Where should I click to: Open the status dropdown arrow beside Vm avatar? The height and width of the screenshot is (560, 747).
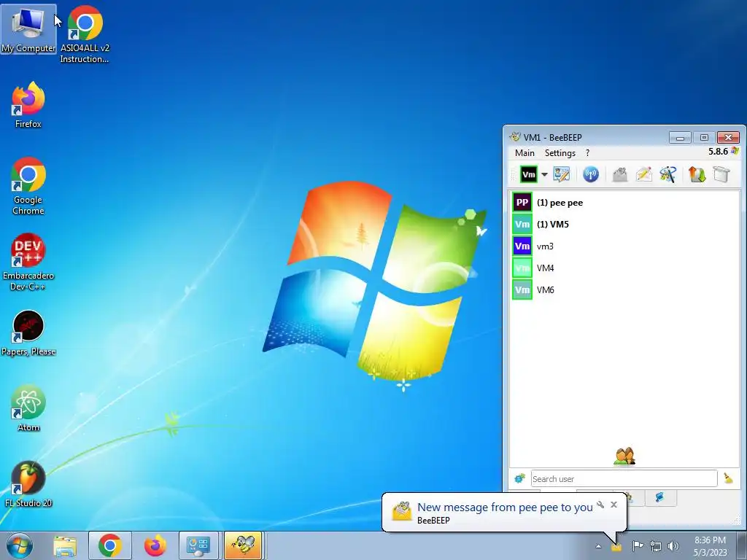click(x=544, y=174)
